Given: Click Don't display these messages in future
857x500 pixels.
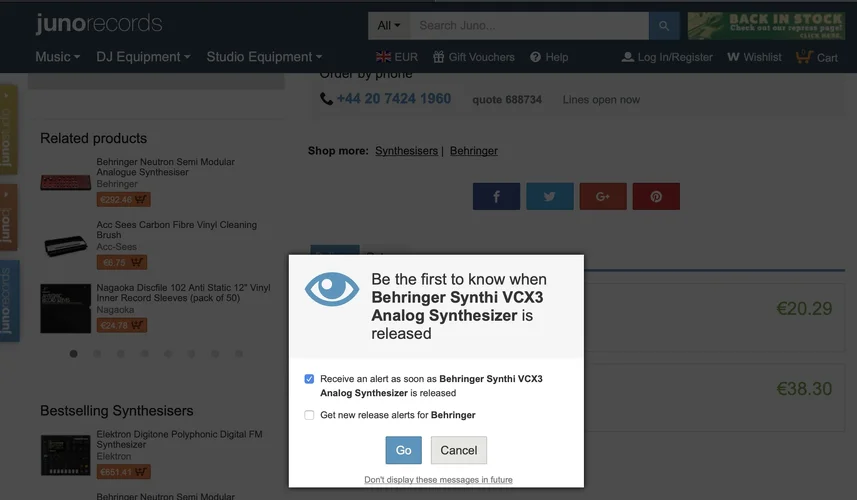Looking at the screenshot, I should (x=438, y=480).
